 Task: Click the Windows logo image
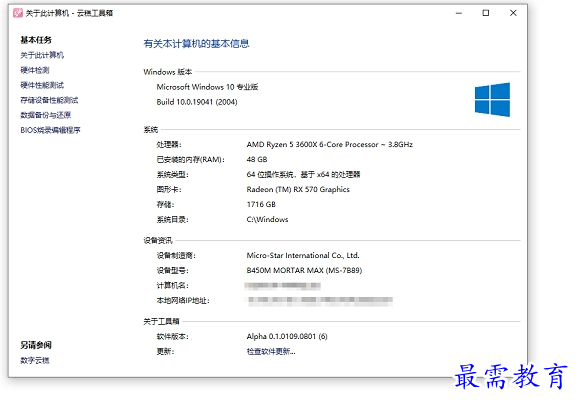(x=492, y=100)
